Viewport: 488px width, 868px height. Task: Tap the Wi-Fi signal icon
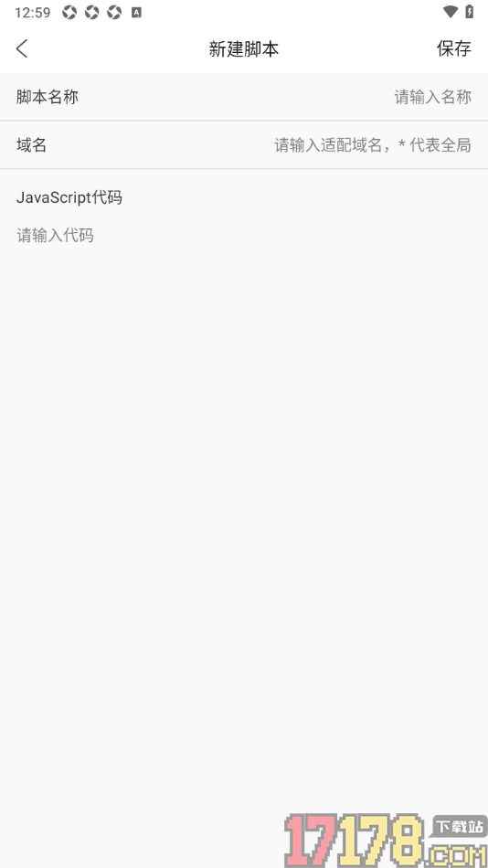[451, 12]
